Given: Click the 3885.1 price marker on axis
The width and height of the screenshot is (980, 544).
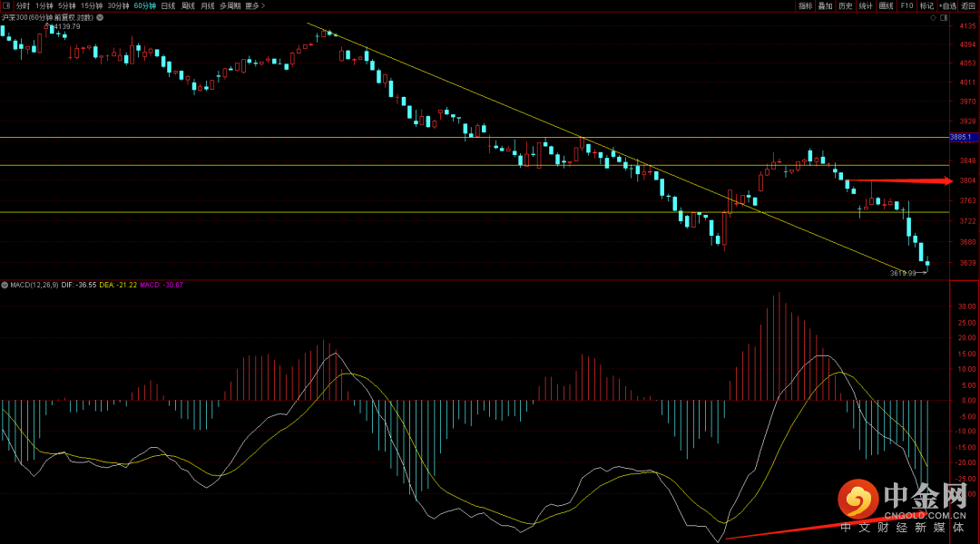Looking at the screenshot, I should [960, 137].
